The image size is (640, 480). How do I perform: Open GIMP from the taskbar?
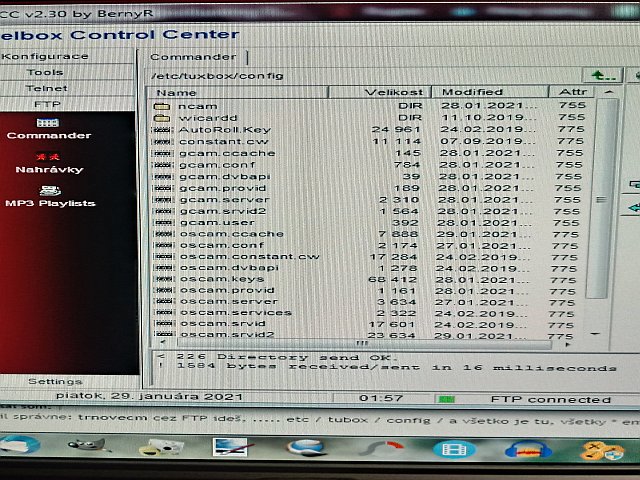(x=88, y=446)
